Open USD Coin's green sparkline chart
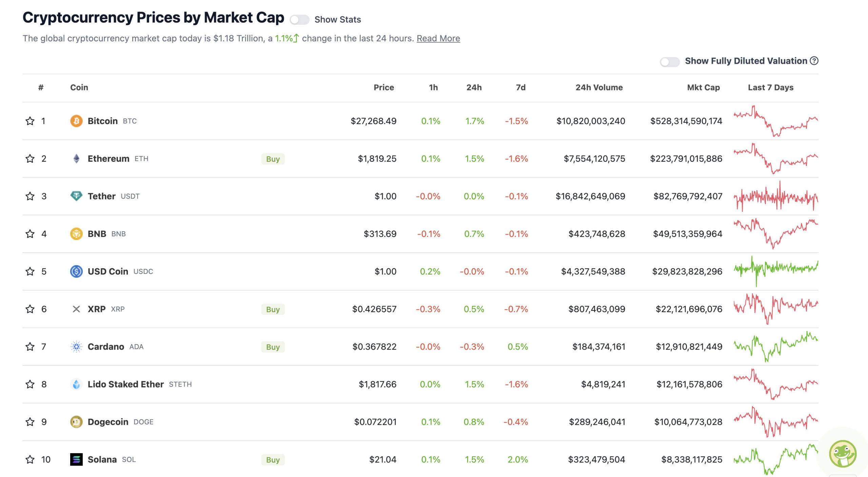This screenshot has height=477, width=868. click(x=776, y=272)
